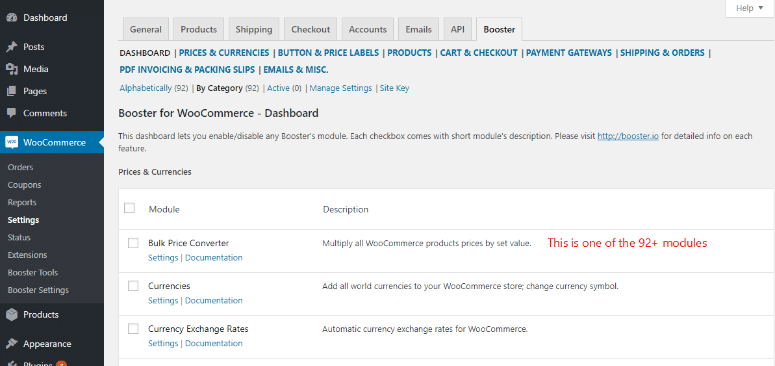Open the WooCommerce Settings submenu item
Image resolution: width=775 pixels, height=366 pixels.
tap(23, 220)
